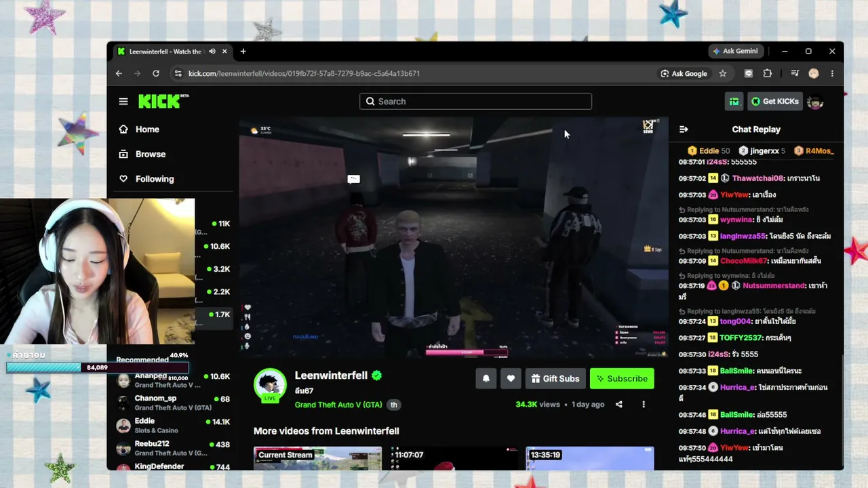The image size is (868, 488).
Task: Open the Chrome profile avatar
Action: coord(814,73)
